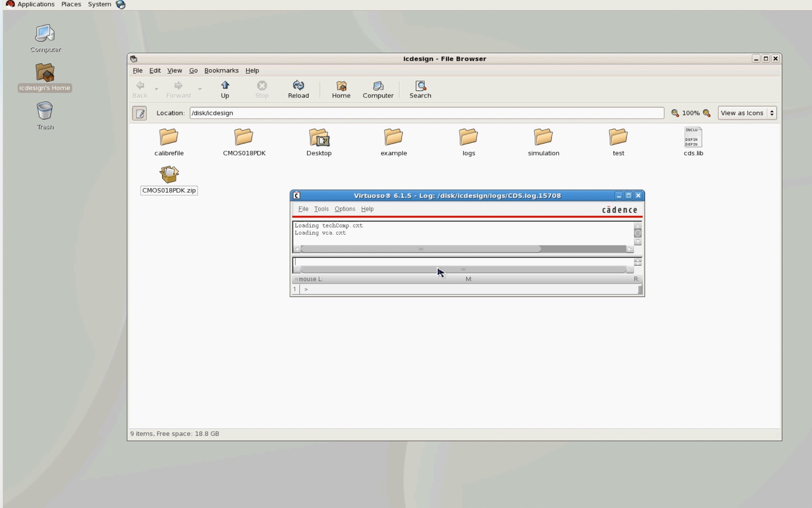Viewport: 812px width, 508px height.
Task: Open the Tools menu in Virtuoso
Action: [321, 209]
